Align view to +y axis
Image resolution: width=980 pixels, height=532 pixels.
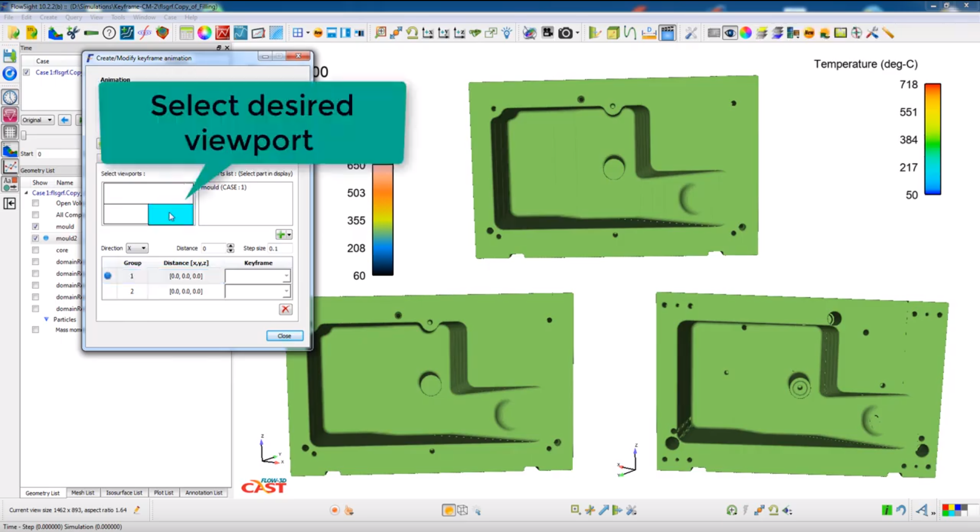(444, 33)
